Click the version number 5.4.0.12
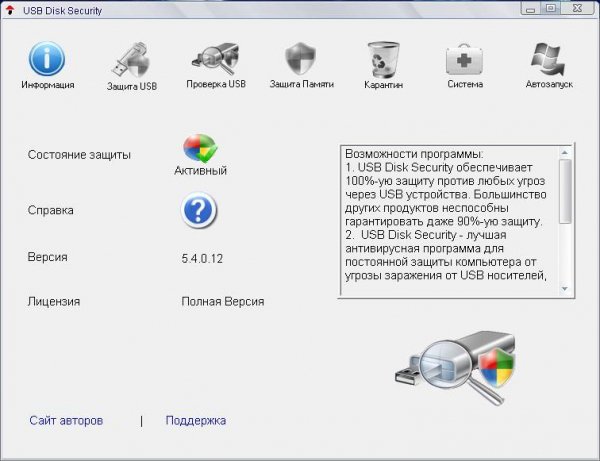 point(202,259)
